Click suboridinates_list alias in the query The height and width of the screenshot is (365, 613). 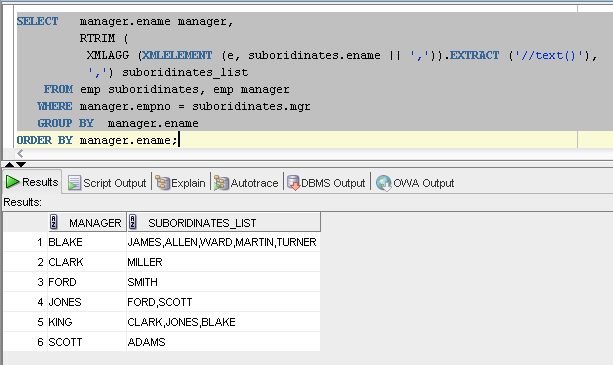pos(185,72)
